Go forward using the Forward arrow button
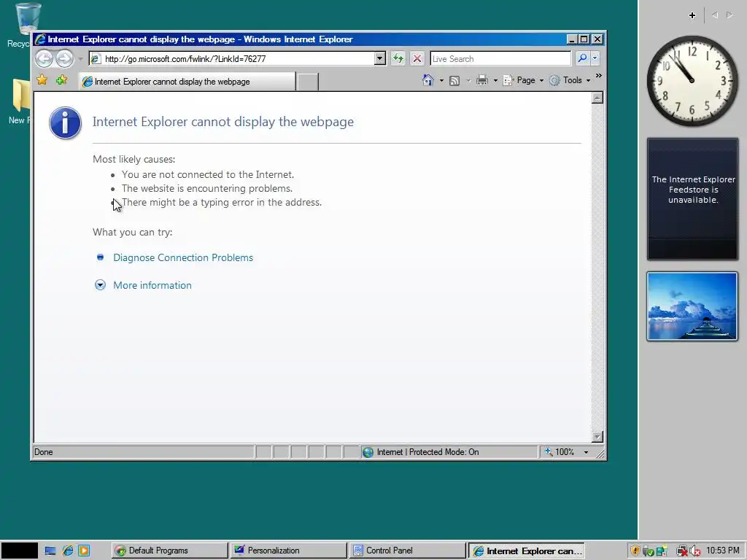Viewport: 747px width, 560px height. tap(65, 58)
